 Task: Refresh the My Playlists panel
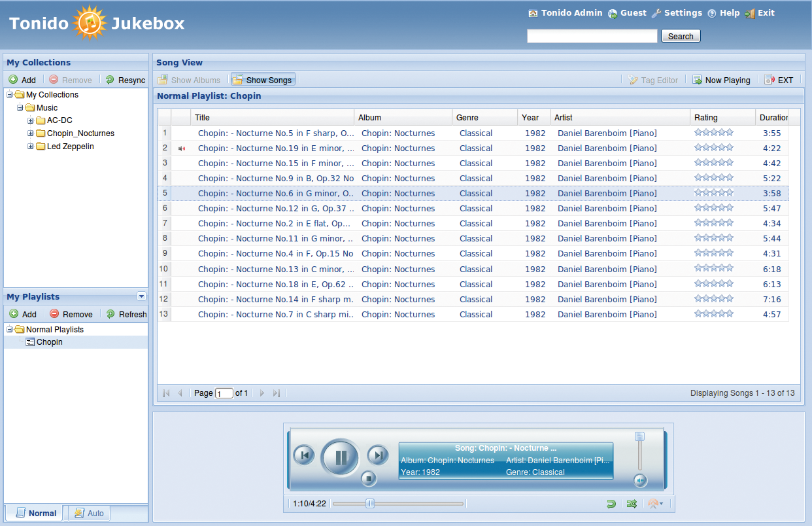tap(126, 314)
